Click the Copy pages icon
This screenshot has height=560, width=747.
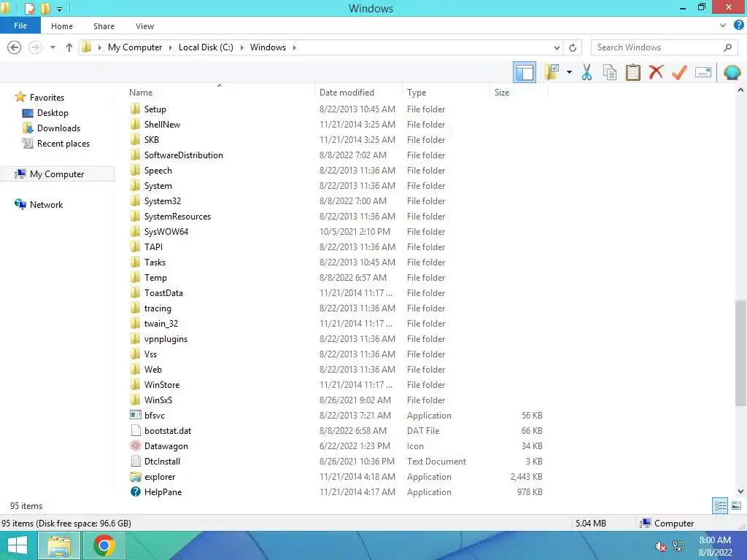609,72
